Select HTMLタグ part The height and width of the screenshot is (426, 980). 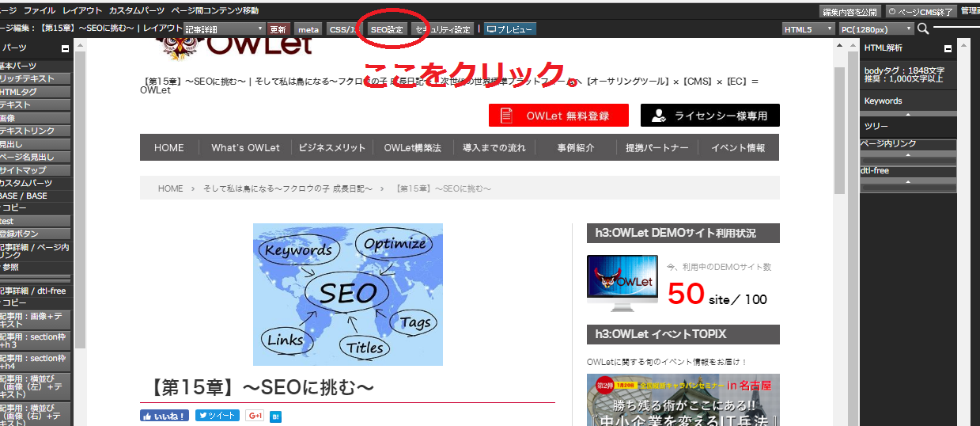tap(35, 92)
